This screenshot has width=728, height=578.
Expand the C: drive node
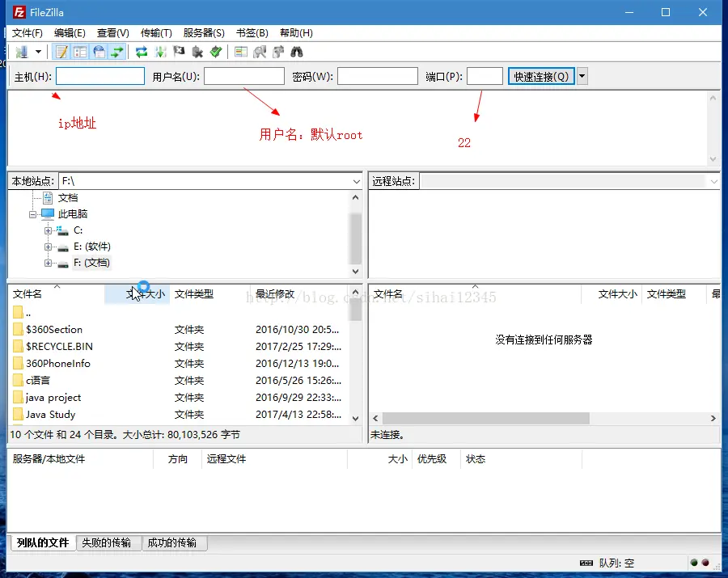pos(48,230)
